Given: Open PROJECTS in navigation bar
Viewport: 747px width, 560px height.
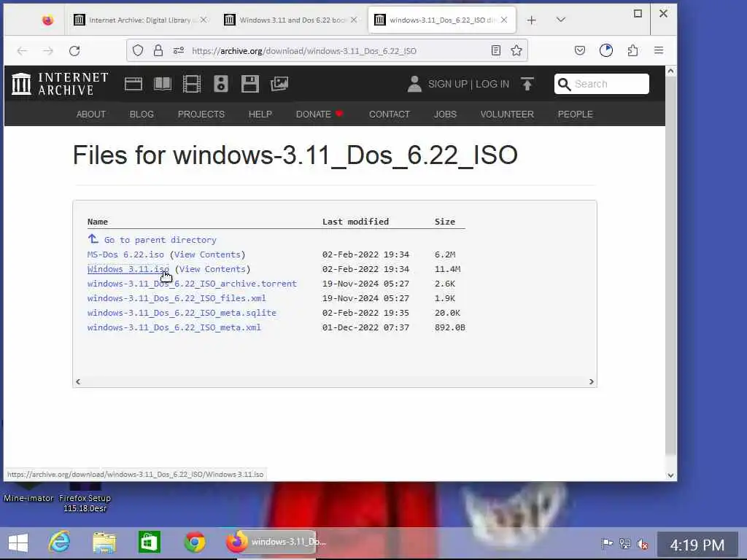Looking at the screenshot, I should point(201,114).
